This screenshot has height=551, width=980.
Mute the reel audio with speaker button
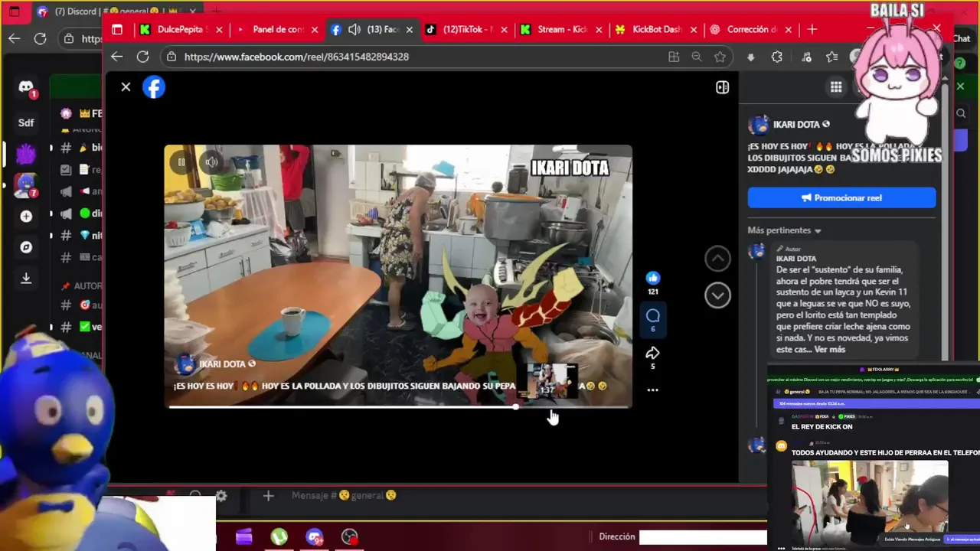coord(211,162)
